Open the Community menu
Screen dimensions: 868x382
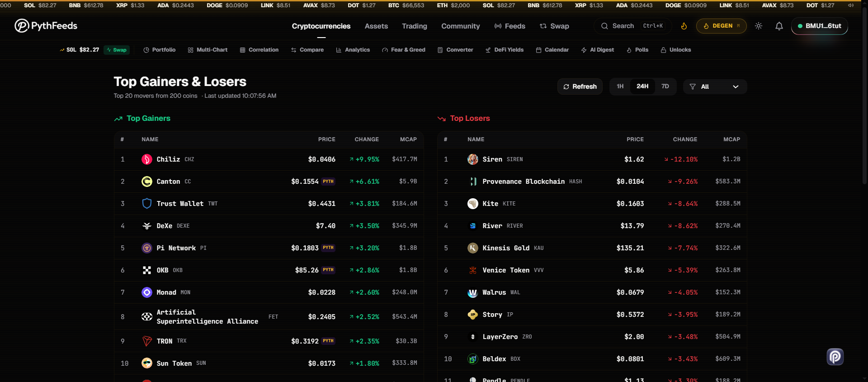(x=461, y=26)
